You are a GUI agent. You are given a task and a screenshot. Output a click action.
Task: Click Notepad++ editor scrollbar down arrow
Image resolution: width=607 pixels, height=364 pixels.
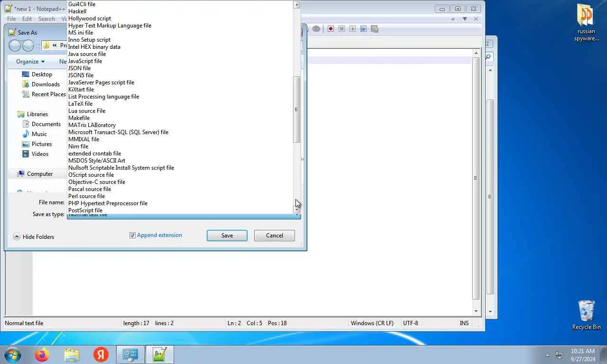point(477,311)
